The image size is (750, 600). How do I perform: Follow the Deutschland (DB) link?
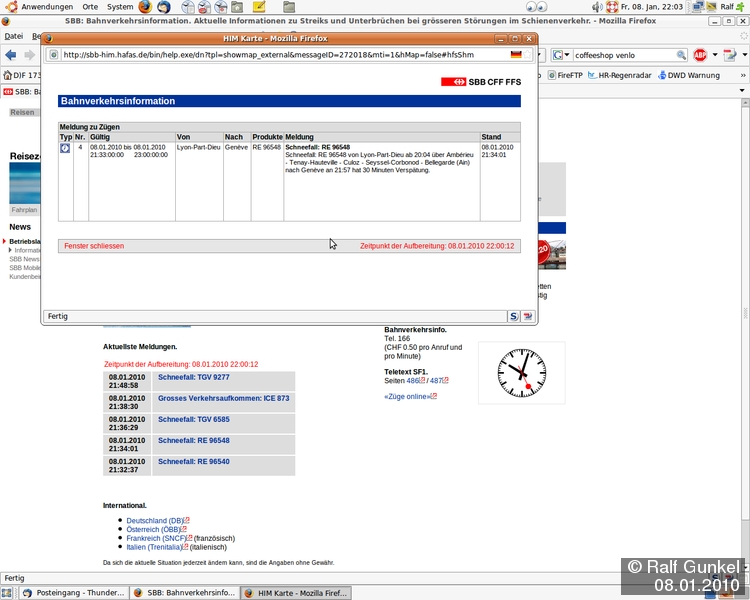coord(155,520)
